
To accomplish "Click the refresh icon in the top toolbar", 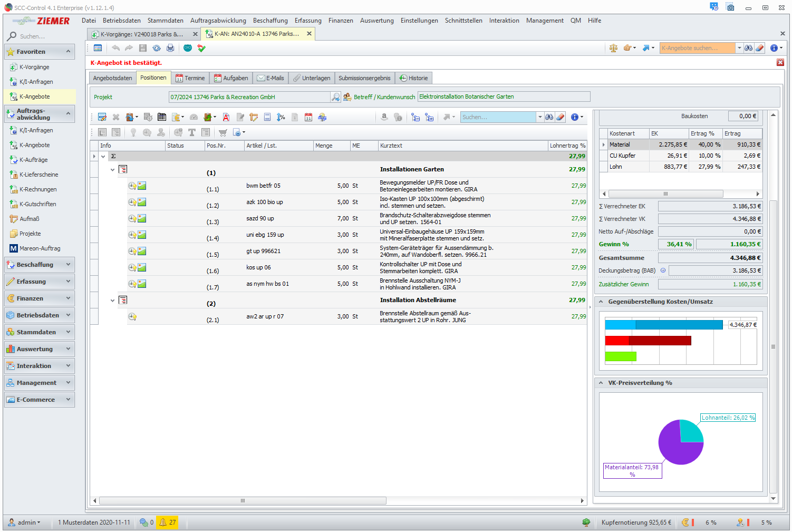I will (x=157, y=48).
